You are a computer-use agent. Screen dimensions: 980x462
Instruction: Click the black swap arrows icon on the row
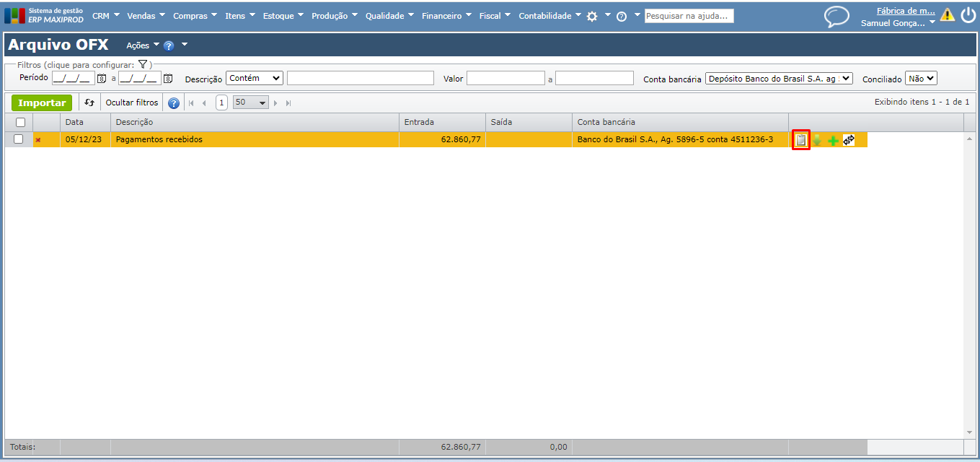tap(849, 140)
